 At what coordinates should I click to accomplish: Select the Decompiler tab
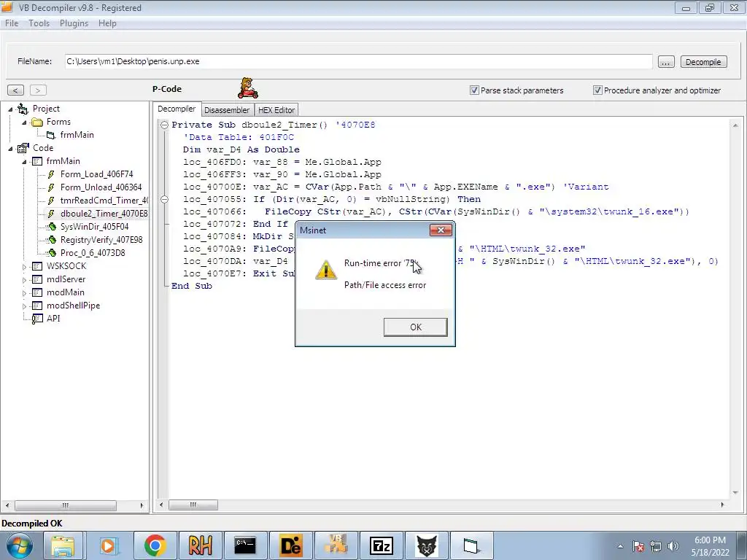click(x=177, y=109)
